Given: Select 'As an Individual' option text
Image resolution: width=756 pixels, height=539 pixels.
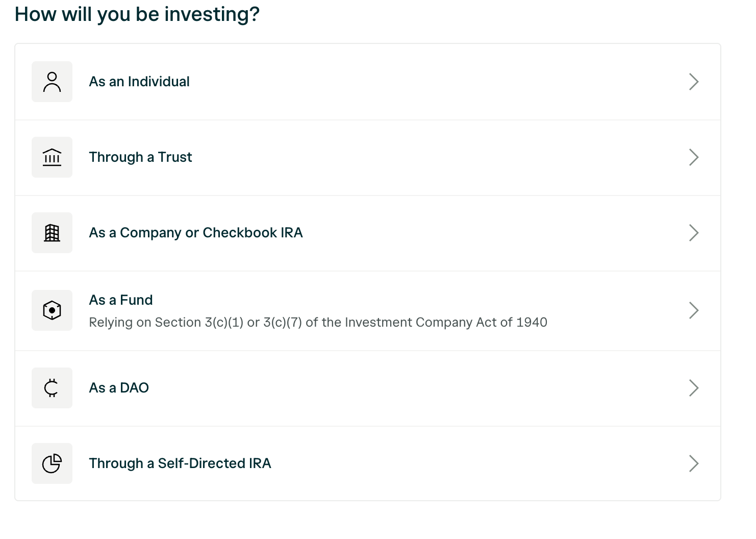Looking at the screenshot, I should point(139,82).
